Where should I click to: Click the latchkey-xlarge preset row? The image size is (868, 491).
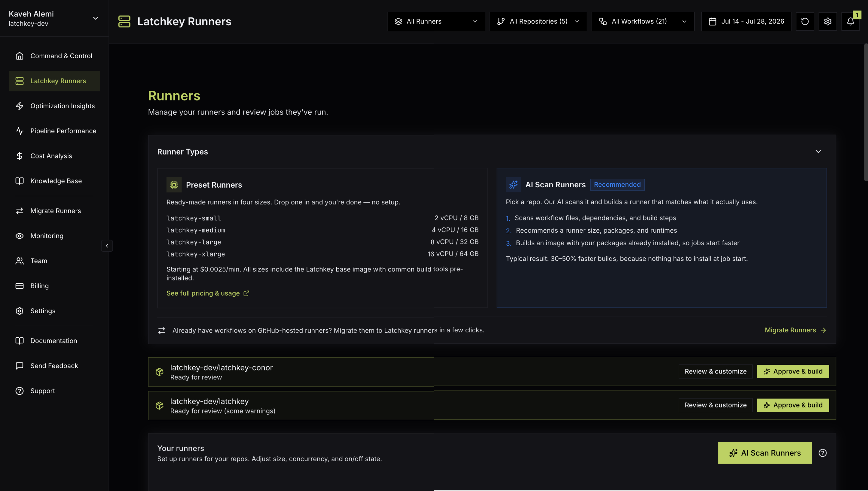pyautogui.click(x=322, y=254)
